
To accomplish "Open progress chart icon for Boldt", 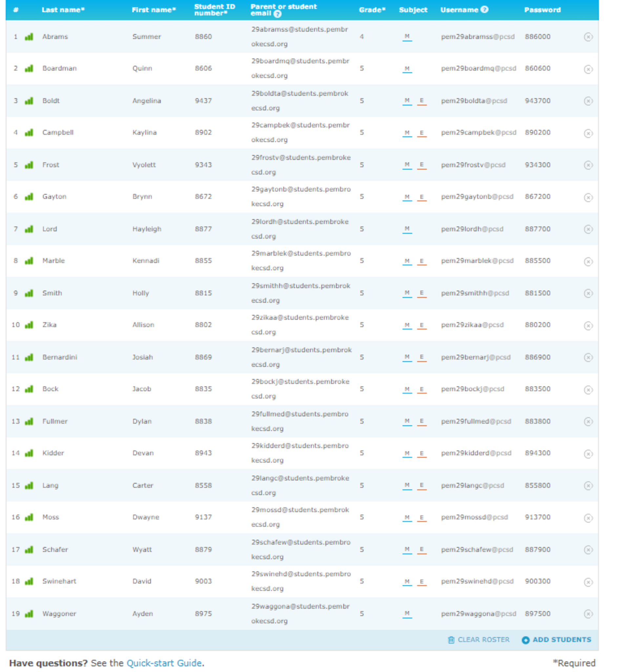I will pos(29,101).
